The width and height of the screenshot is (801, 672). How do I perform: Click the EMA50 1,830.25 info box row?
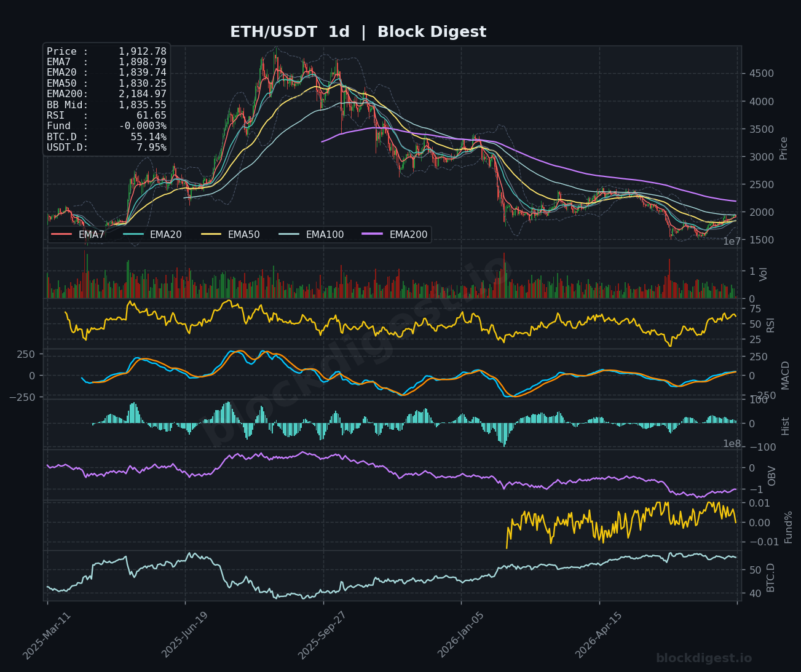tap(106, 84)
